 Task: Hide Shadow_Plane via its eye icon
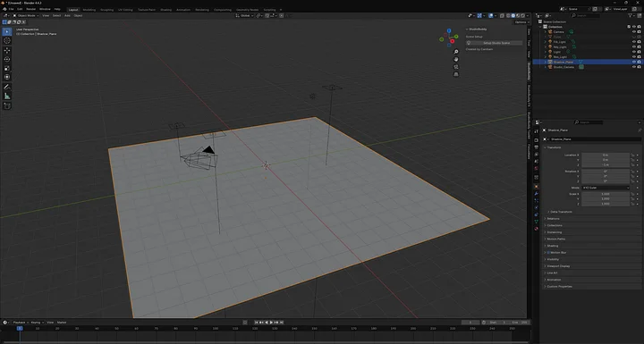634,62
